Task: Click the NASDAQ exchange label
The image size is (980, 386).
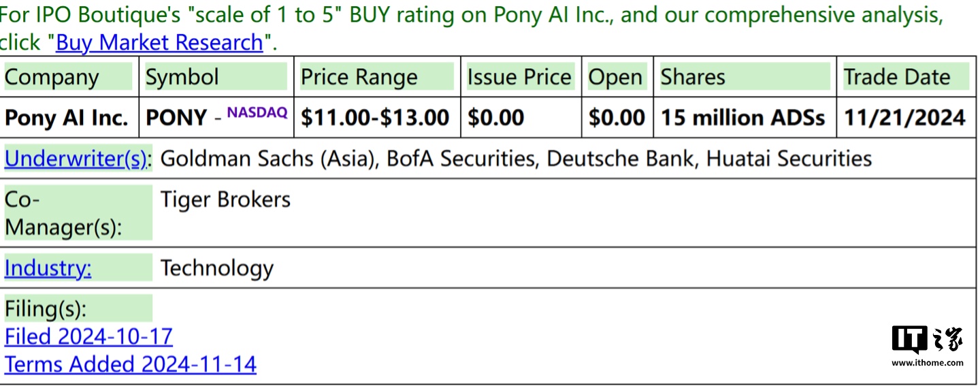Action: click(x=257, y=112)
